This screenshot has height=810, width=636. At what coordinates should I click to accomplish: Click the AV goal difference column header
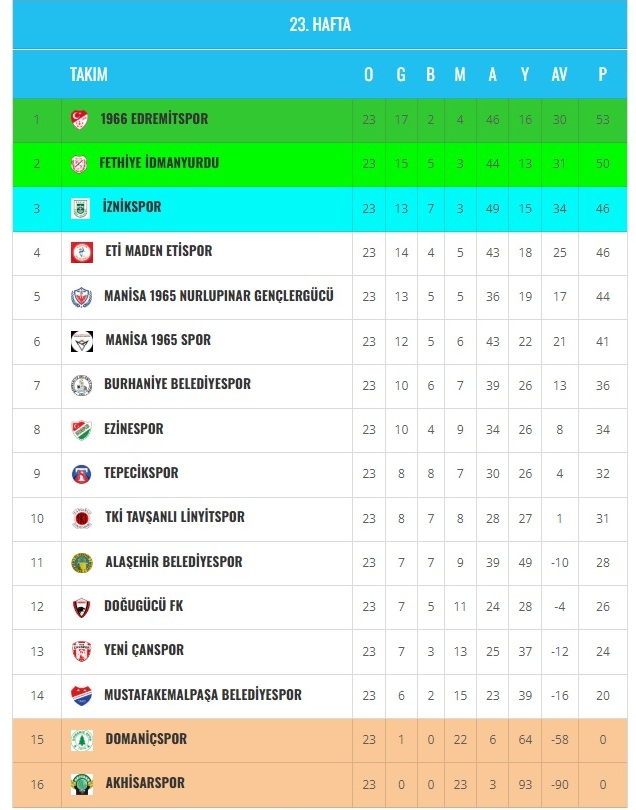tap(559, 74)
